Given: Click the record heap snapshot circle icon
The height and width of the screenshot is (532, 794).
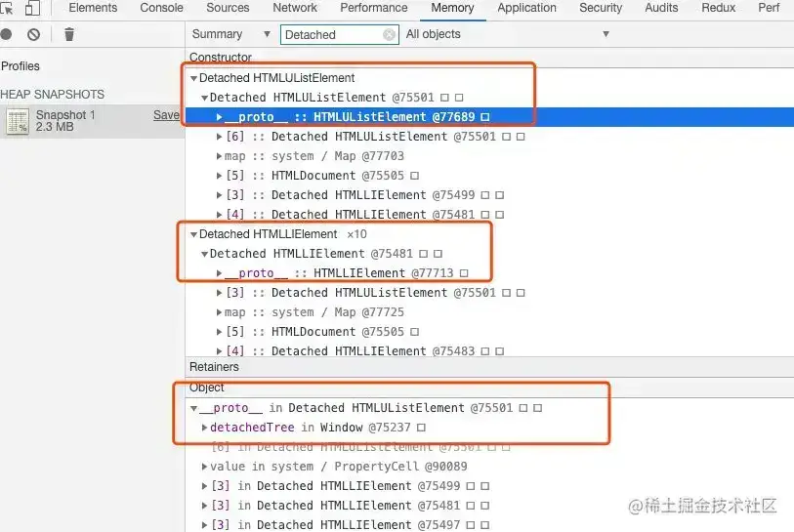Looking at the screenshot, I should [6, 34].
